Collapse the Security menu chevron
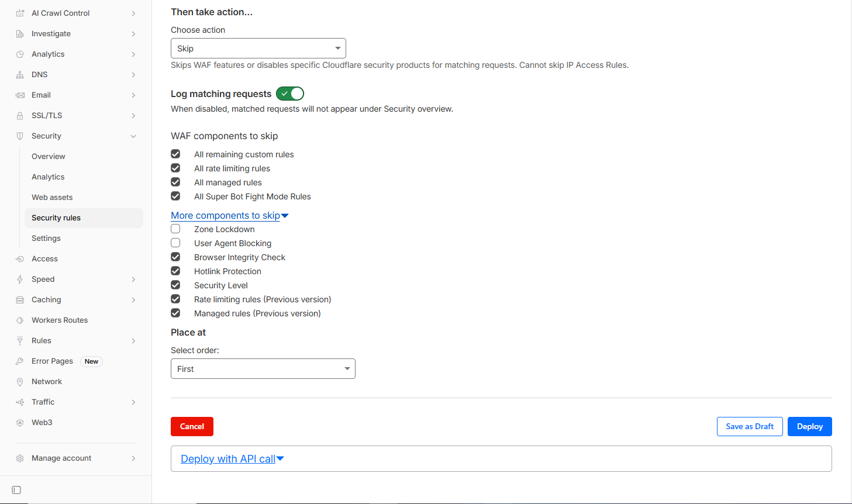This screenshot has width=852, height=504. [x=133, y=136]
